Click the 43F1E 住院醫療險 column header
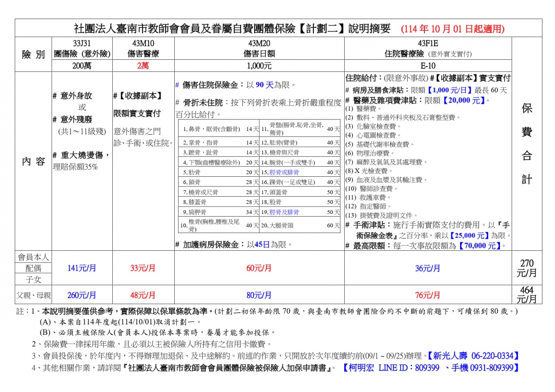555x392 pixels. [428, 49]
